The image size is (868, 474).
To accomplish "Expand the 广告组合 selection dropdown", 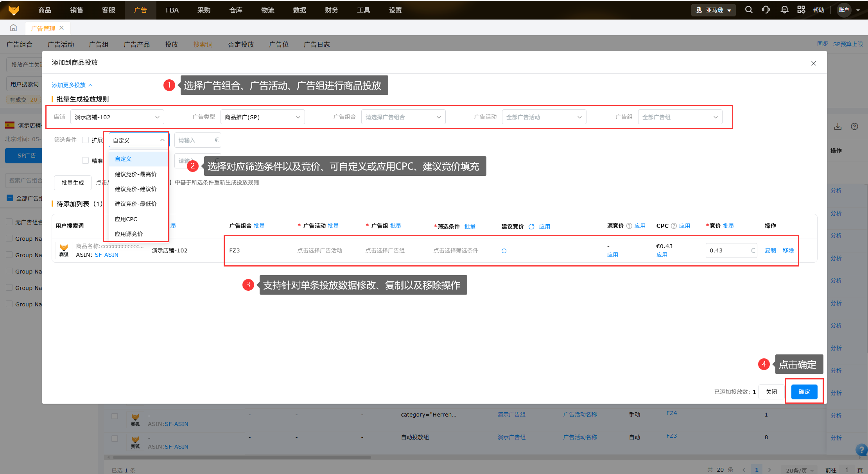I will click(403, 117).
